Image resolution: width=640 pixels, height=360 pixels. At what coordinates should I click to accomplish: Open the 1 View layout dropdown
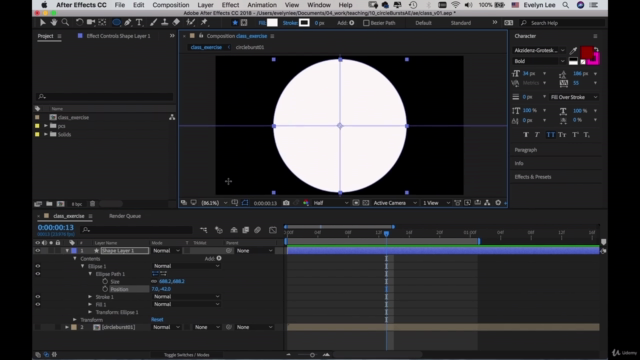pos(436,203)
